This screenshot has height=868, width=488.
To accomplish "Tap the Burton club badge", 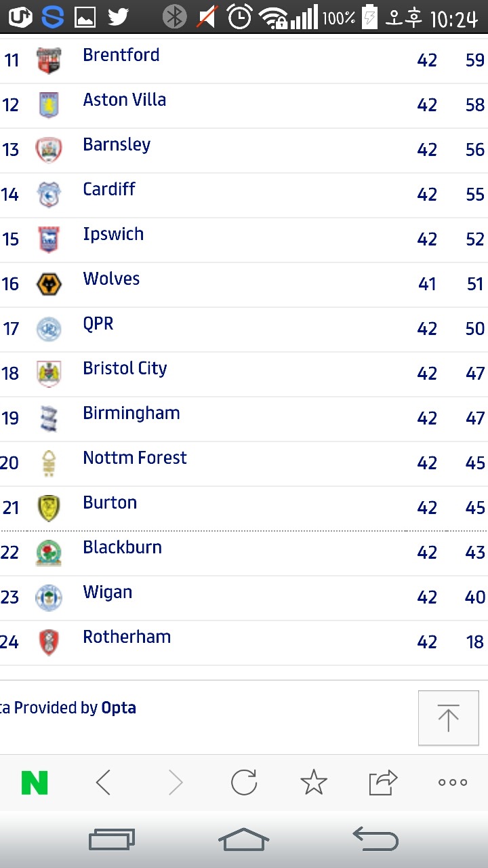I will [49, 508].
